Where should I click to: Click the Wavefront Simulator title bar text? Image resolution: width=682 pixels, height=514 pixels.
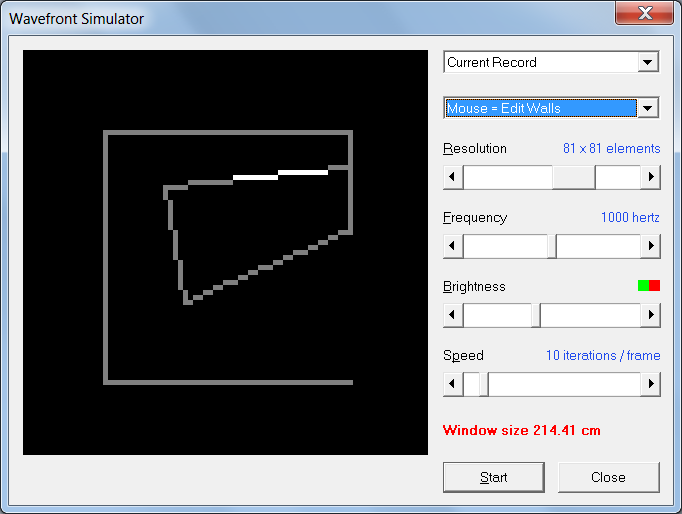pos(77,19)
